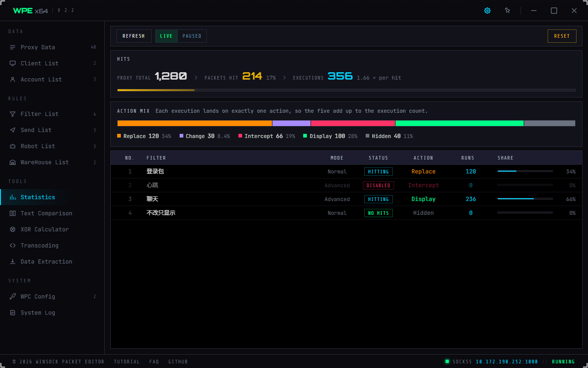This screenshot has width=588, height=368.
Task: Click the purple Change segment of action mix bar
Action: pos(292,123)
